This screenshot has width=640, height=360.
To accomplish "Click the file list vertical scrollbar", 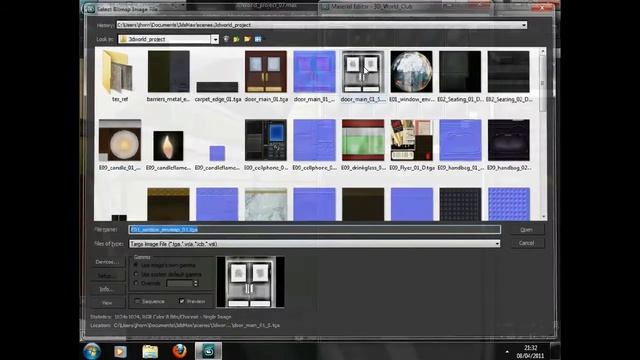I will [x=542, y=135].
